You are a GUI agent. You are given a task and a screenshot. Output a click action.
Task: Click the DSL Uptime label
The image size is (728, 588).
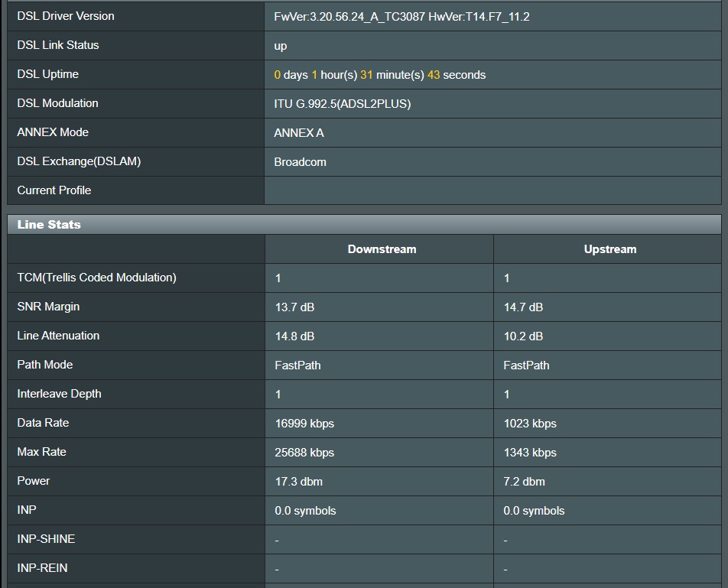click(48, 74)
